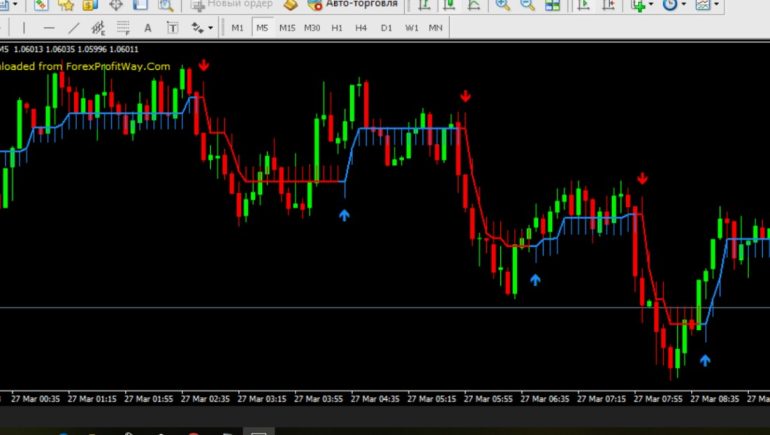Select the text 'A' drawing tool

click(x=148, y=28)
